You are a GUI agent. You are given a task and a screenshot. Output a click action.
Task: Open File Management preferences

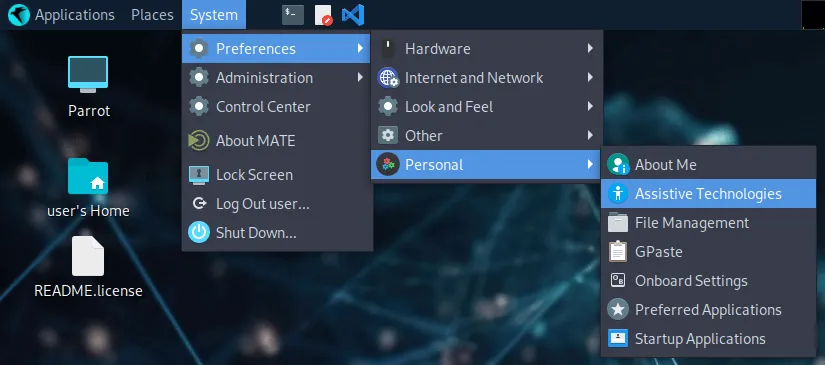pyautogui.click(x=708, y=222)
